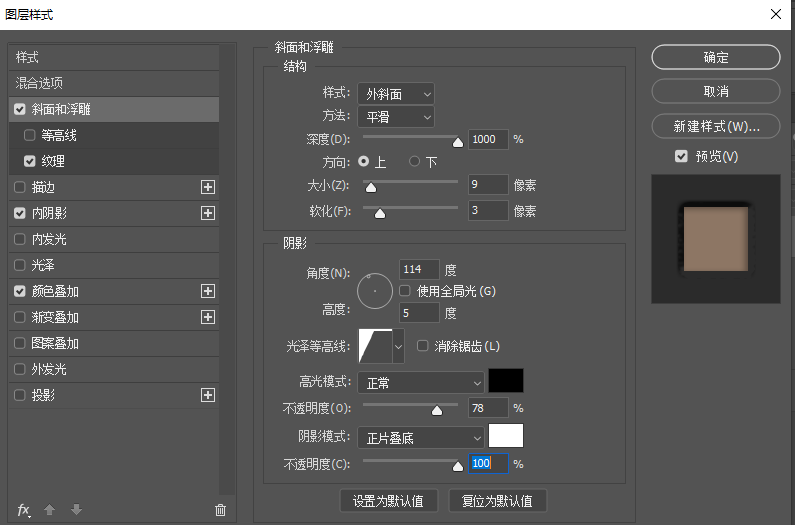Open the 方法 dropdown showing 平滑
The width and height of the screenshot is (795, 525).
click(396, 117)
